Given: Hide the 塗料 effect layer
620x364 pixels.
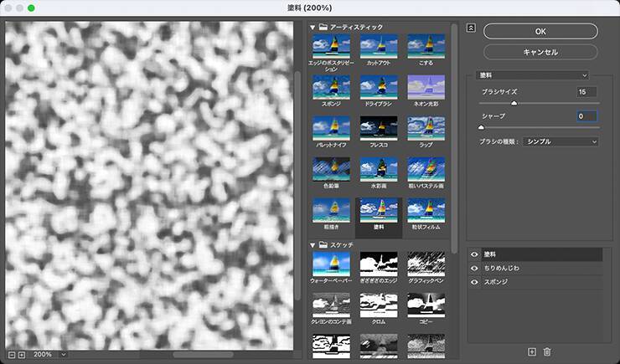Looking at the screenshot, I should click(x=475, y=254).
